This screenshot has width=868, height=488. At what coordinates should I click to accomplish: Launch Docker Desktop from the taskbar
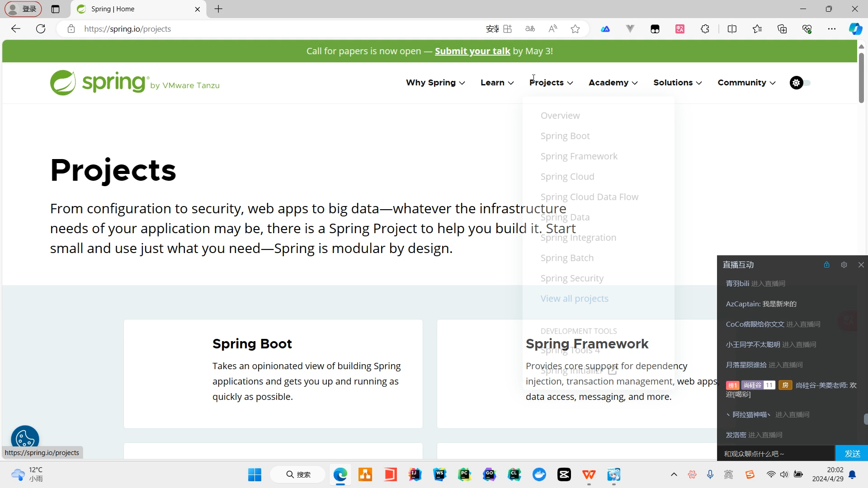click(539, 474)
